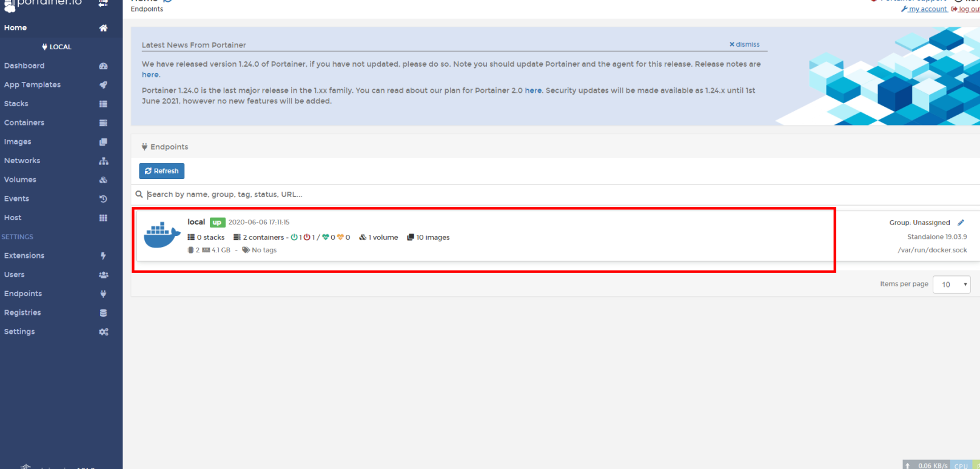Click the Refresh button
980x469 pixels.
pos(162,171)
